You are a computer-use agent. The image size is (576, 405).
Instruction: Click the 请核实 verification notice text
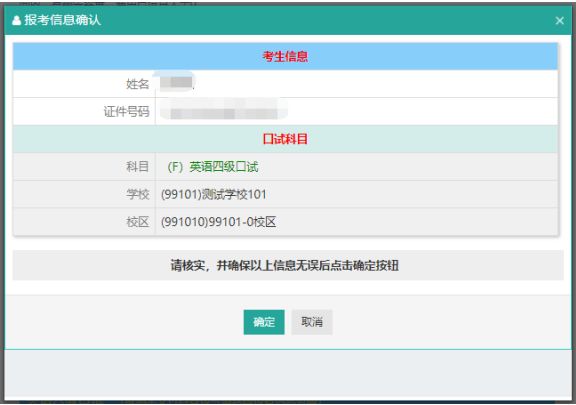[285, 265]
